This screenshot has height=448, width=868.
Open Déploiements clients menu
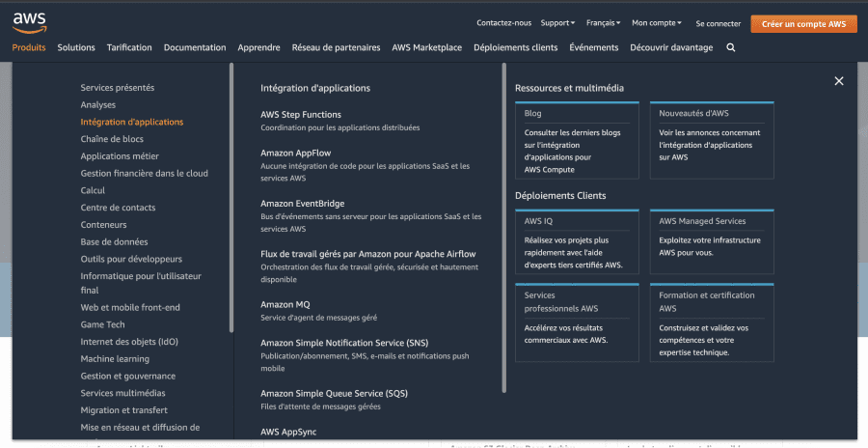coord(515,47)
